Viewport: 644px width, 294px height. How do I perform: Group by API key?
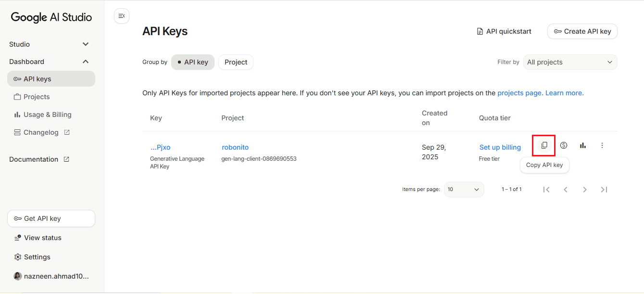(193, 62)
